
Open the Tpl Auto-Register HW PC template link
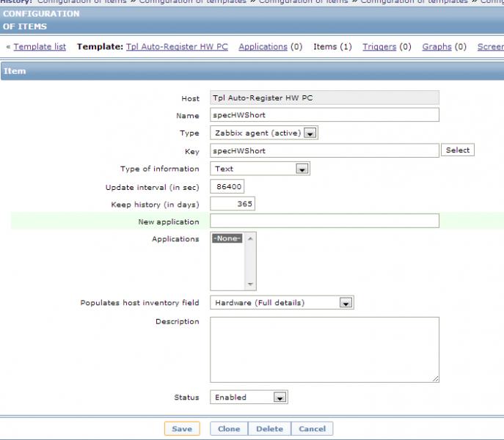(x=177, y=47)
